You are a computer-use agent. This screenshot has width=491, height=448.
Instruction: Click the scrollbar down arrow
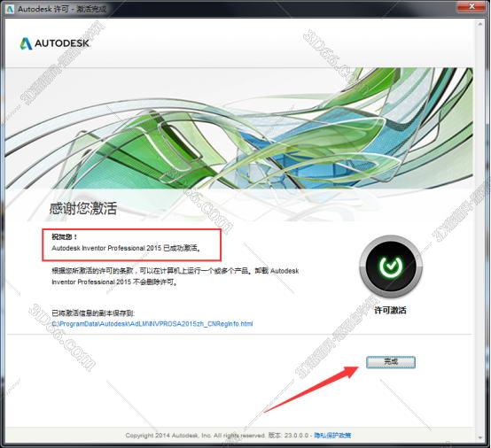(x=480, y=437)
